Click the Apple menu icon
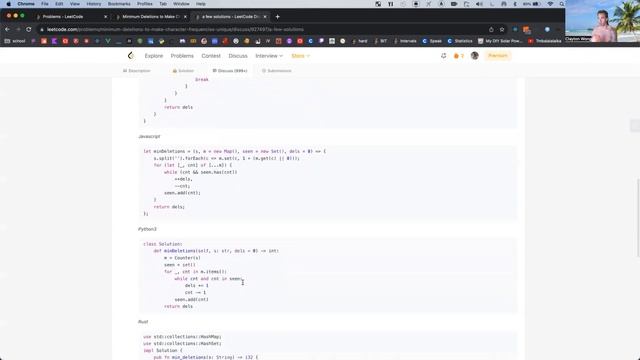640x360 pixels. [x=9, y=4]
